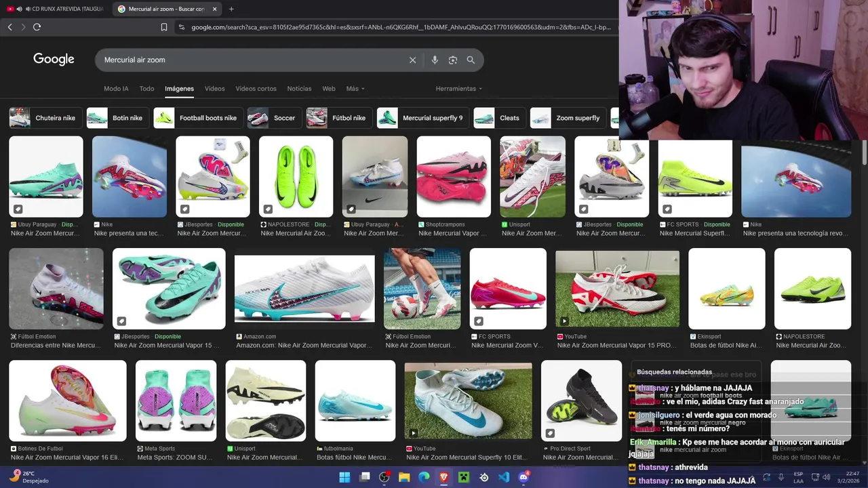Open Botines De Futbol Vapor 16 image
The height and width of the screenshot is (488, 868).
coord(68,401)
